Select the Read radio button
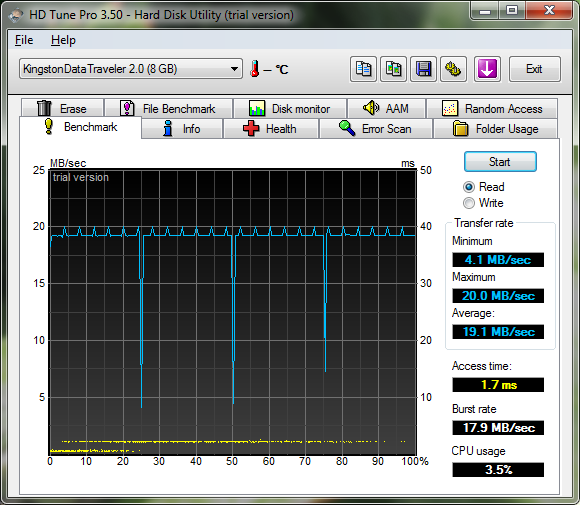The width and height of the screenshot is (580, 505). pyautogui.click(x=469, y=187)
